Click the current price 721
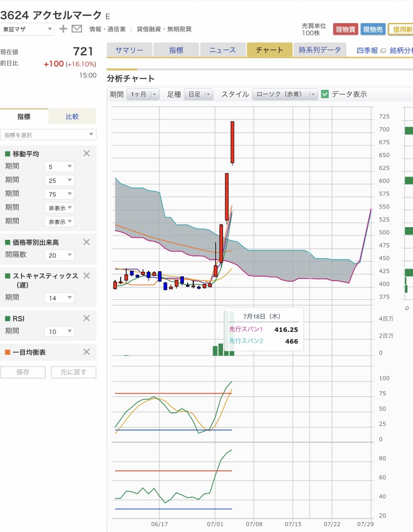 coord(83,51)
